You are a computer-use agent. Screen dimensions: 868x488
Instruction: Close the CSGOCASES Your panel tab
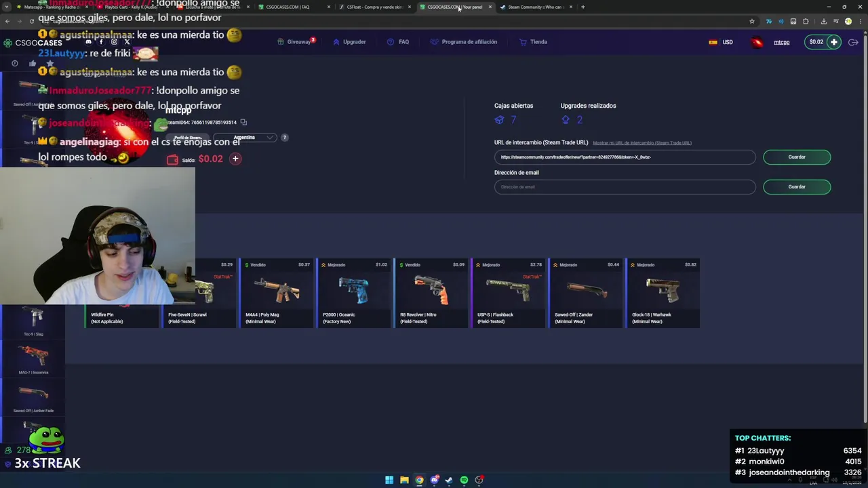(490, 7)
